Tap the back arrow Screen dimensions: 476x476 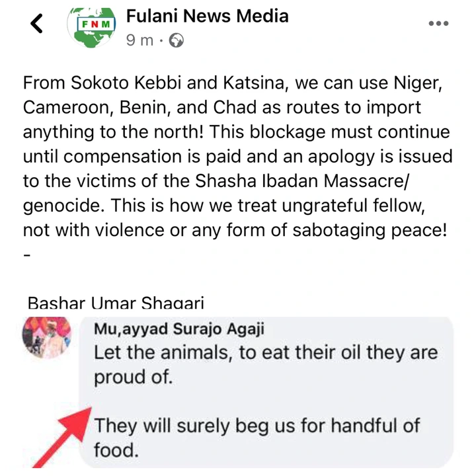click(x=37, y=24)
